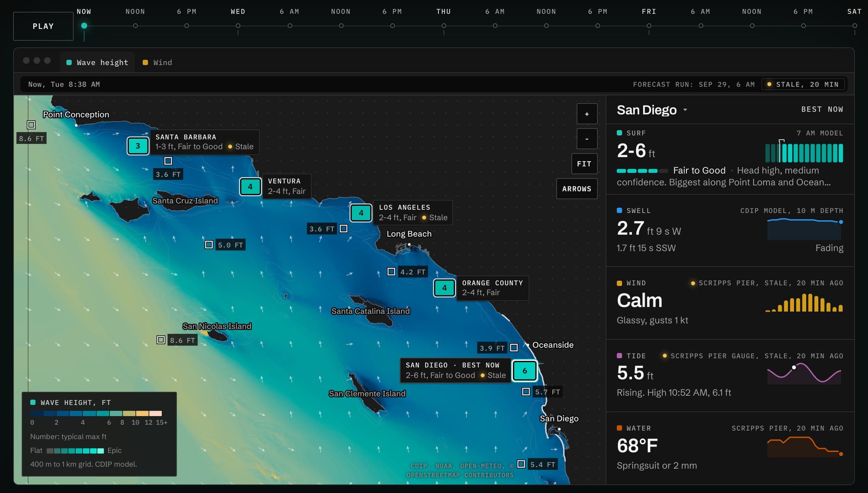Click the 5.7 FT buoy marker
This screenshot has width=868, height=493.
point(526,392)
